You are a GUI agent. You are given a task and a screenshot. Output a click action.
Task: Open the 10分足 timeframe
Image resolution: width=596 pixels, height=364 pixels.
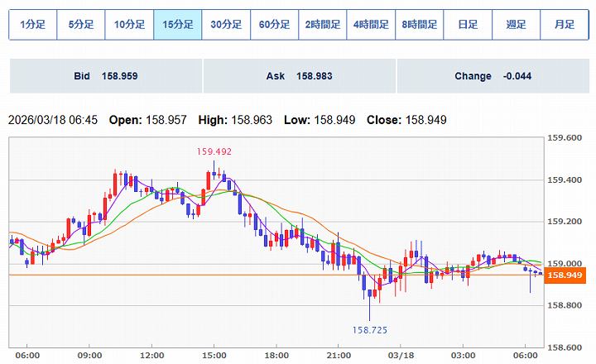130,25
